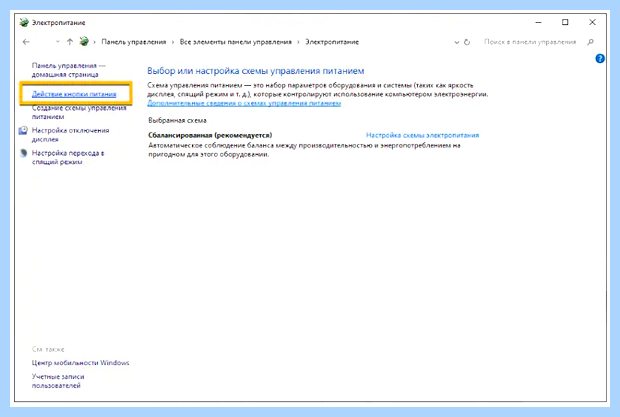Open Учетные записи пользователей
The height and width of the screenshot is (417, 620).
(58, 381)
